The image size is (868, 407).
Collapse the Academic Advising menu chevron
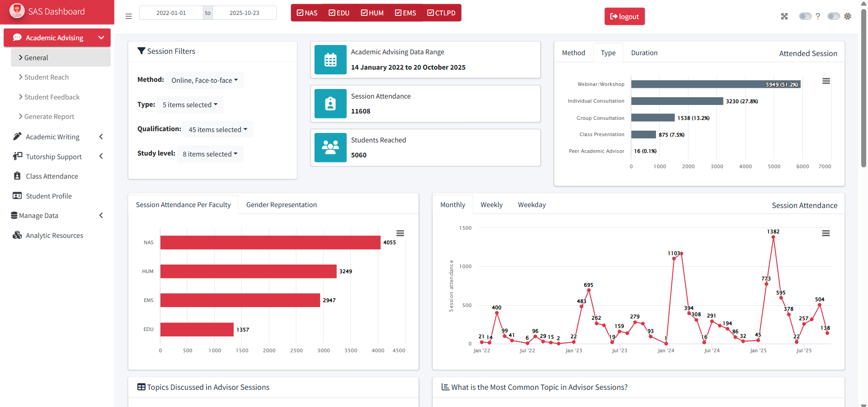coord(101,38)
